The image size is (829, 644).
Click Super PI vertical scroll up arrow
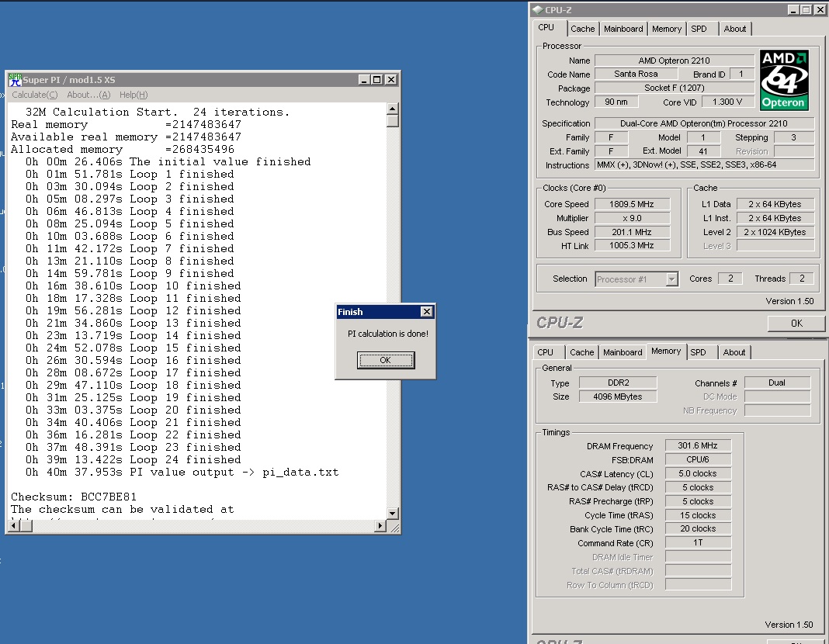click(x=392, y=109)
